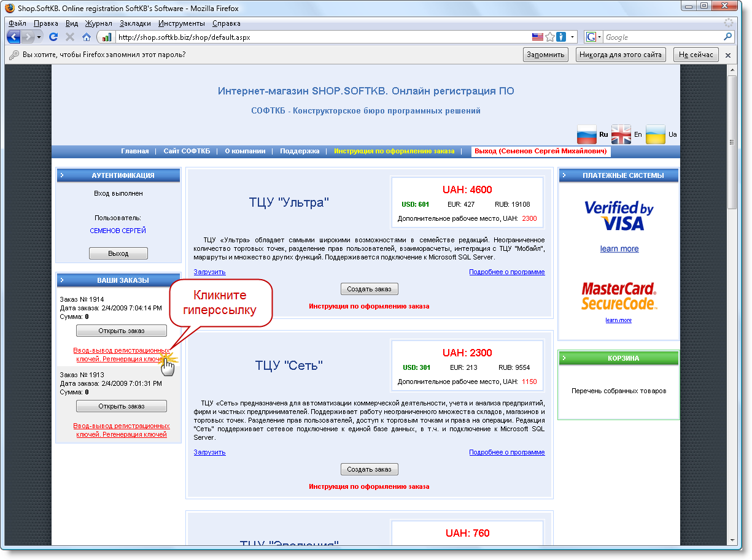The height and width of the screenshot is (560, 752).
Task: Open the Вид menu
Action: [x=72, y=23]
